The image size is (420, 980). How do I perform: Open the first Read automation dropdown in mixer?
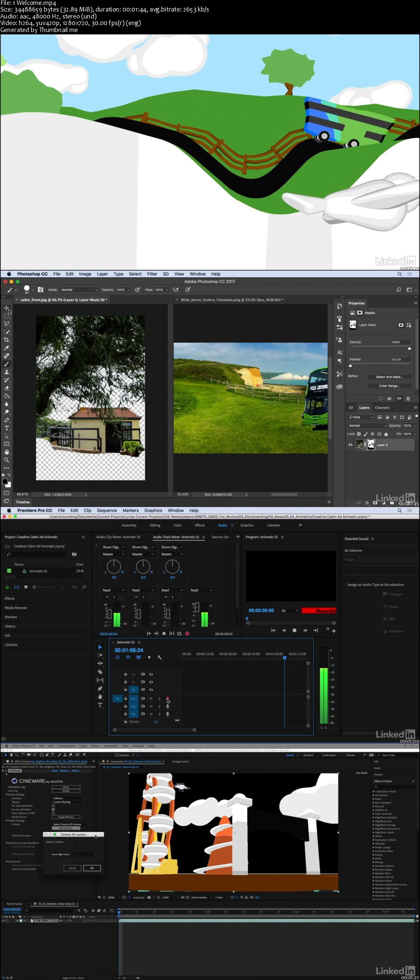click(x=114, y=590)
